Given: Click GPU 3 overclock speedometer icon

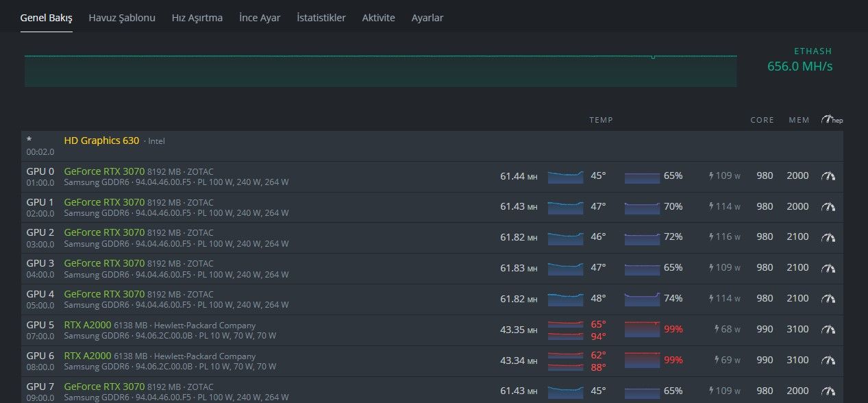Looking at the screenshot, I should click(x=828, y=268).
